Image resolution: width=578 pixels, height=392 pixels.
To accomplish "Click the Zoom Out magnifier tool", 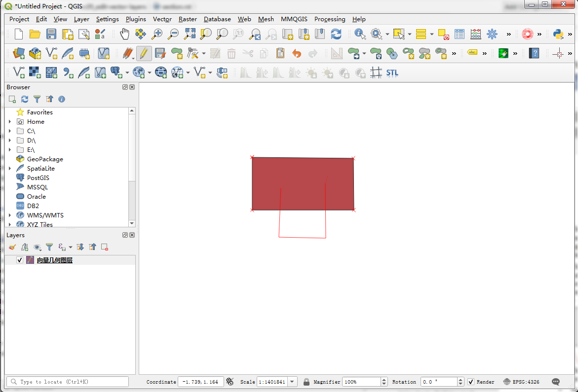I will tap(173, 34).
